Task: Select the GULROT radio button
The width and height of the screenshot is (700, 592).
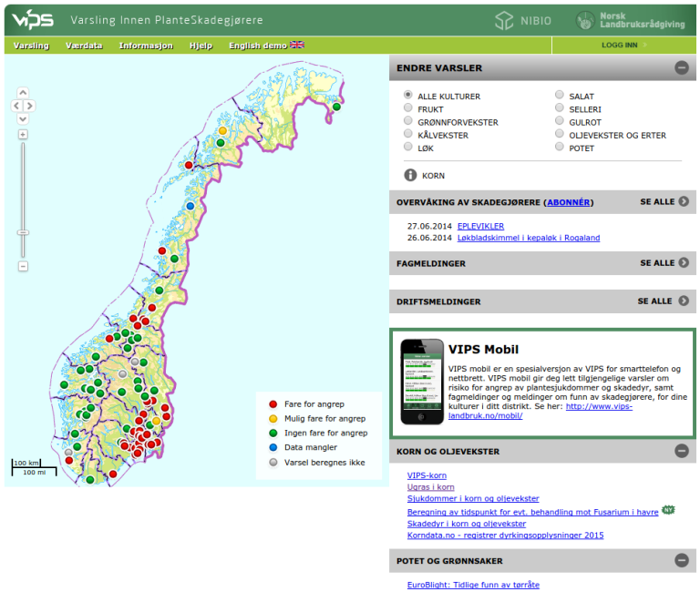Action: coord(559,120)
